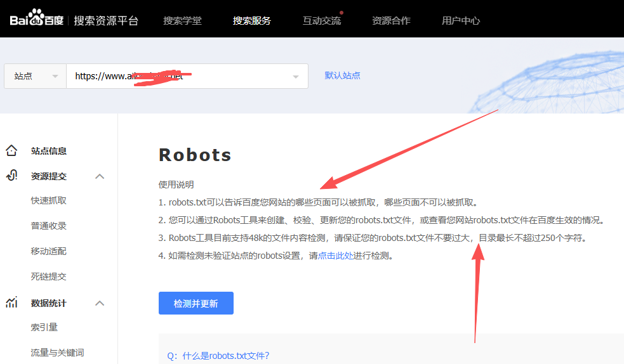Click the 检测并更新 button
This screenshot has width=624, height=364.
point(196,303)
